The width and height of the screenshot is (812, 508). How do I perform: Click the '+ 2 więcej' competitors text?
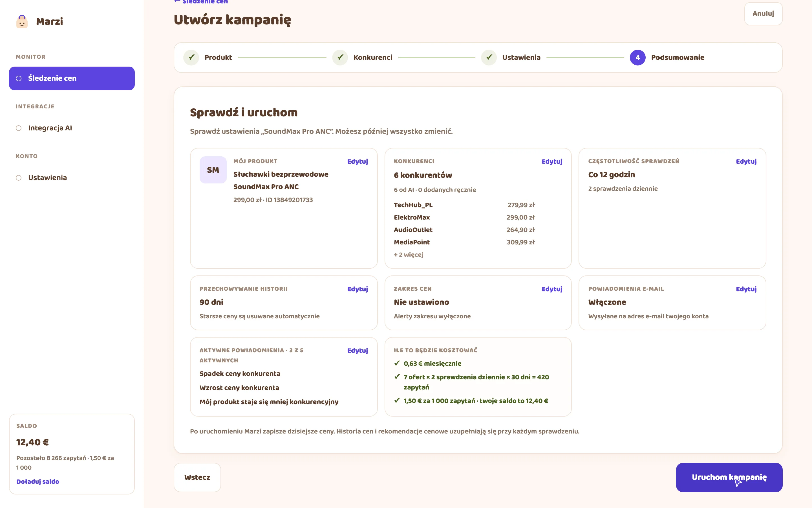point(408,255)
